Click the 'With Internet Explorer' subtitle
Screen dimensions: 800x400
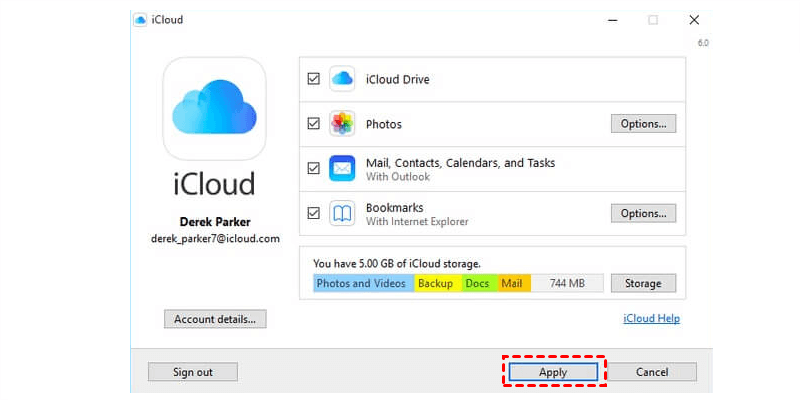tap(417, 222)
